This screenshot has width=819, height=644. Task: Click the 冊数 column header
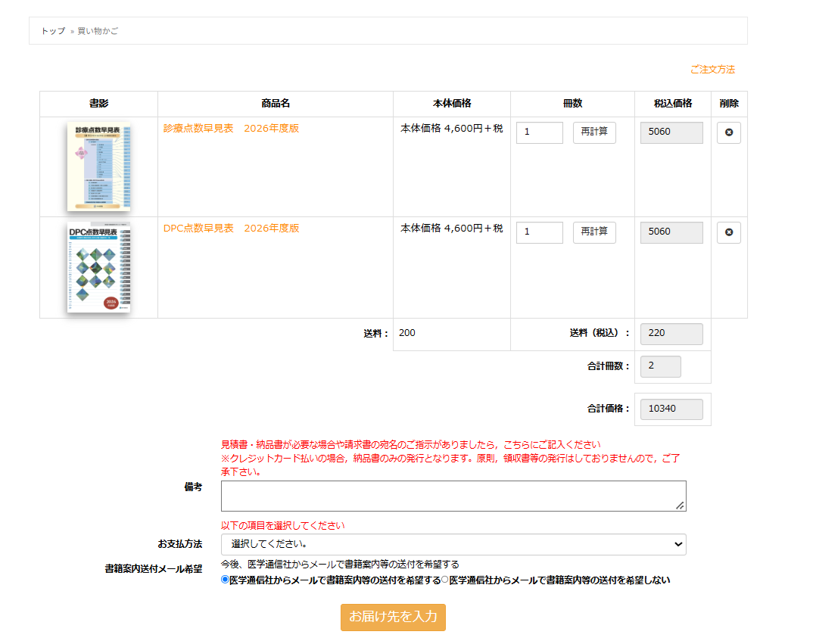click(572, 104)
